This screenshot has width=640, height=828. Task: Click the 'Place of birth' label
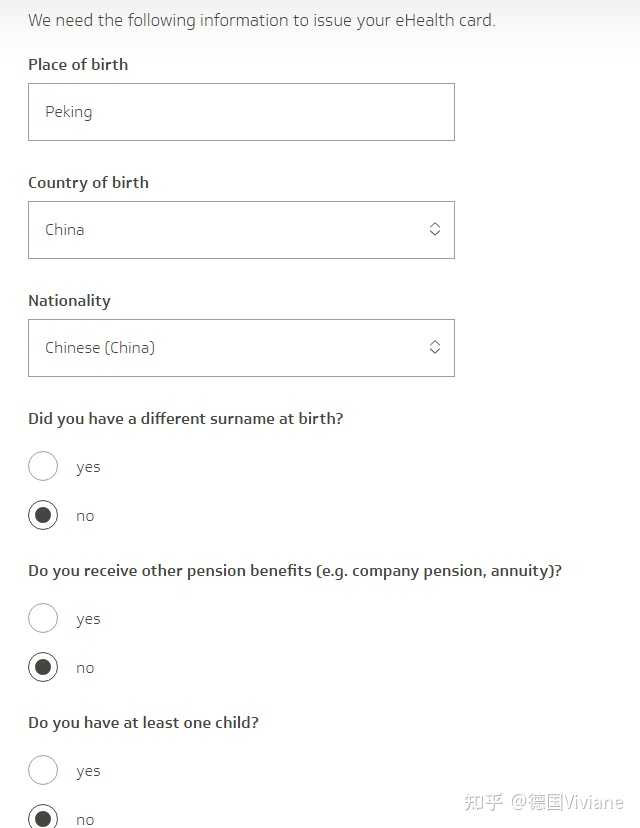(x=78, y=65)
